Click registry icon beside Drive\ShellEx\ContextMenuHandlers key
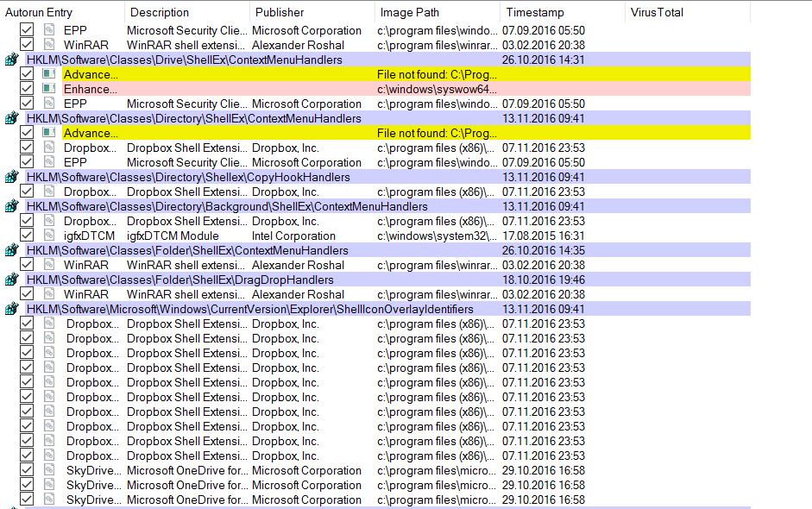812x509 pixels. (11, 60)
